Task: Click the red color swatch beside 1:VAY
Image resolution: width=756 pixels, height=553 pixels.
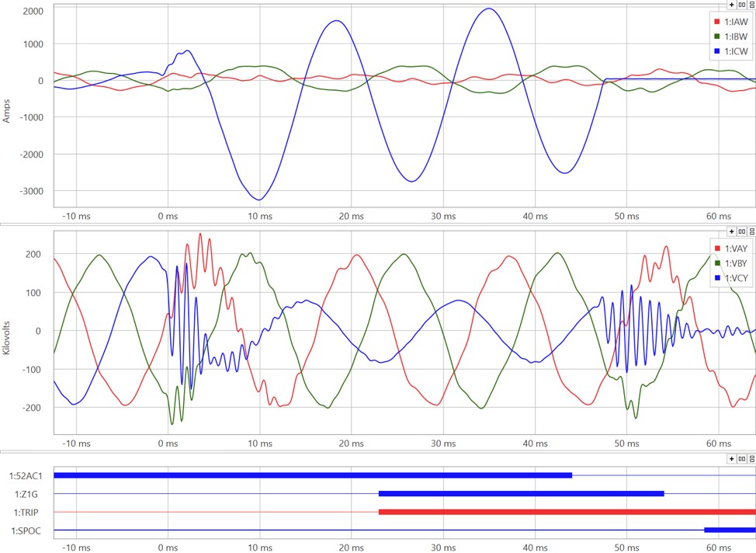Action: tap(717, 249)
